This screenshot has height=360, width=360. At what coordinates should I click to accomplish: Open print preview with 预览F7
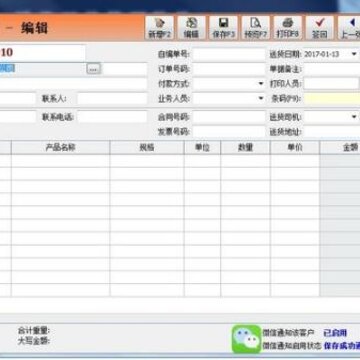click(255, 28)
